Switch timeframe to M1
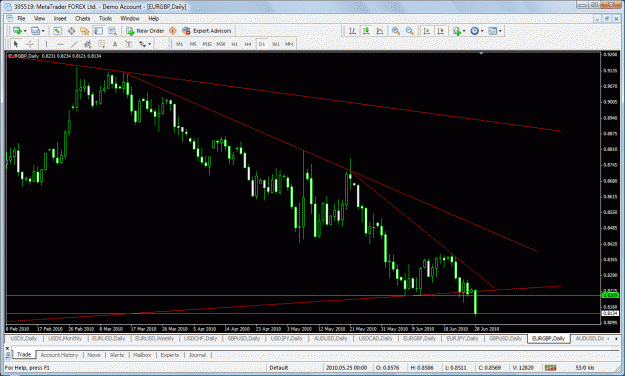This screenshot has width=625, height=376. point(180,44)
